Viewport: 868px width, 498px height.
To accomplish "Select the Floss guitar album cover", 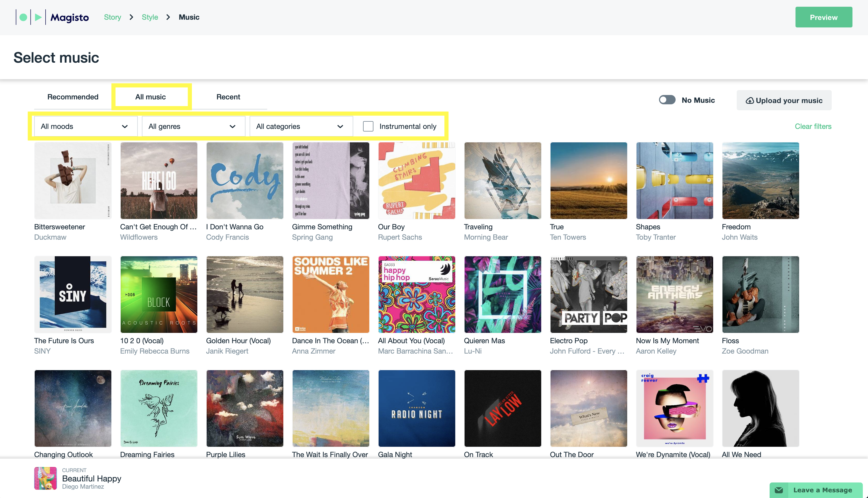I will 761,295.
